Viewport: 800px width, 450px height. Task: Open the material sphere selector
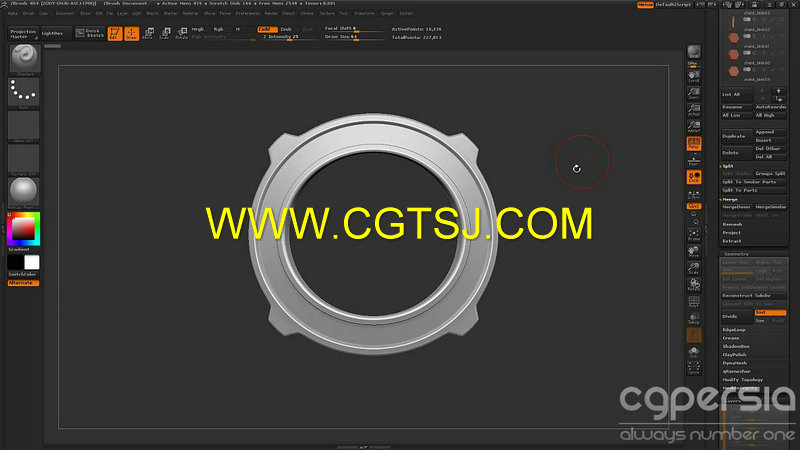click(x=23, y=193)
